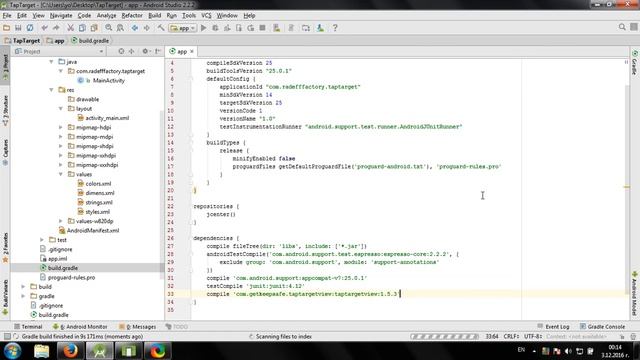Collapse the res folder
640x360 pixels.
coord(51,90)
